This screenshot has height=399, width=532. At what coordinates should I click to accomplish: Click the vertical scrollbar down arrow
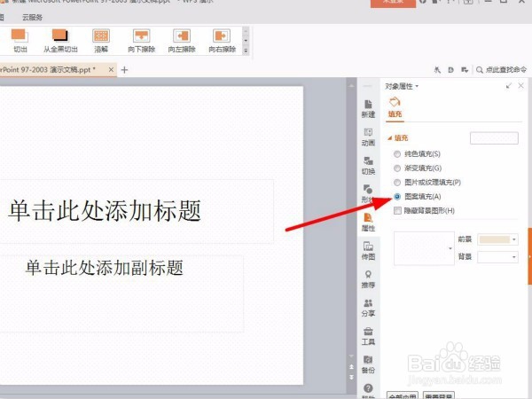point(351,356)
